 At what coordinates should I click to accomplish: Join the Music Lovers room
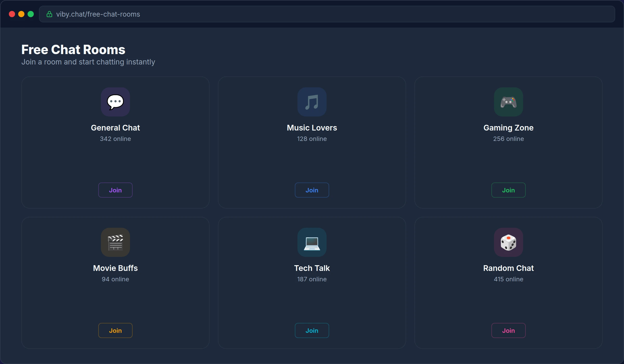click(312, 190)
